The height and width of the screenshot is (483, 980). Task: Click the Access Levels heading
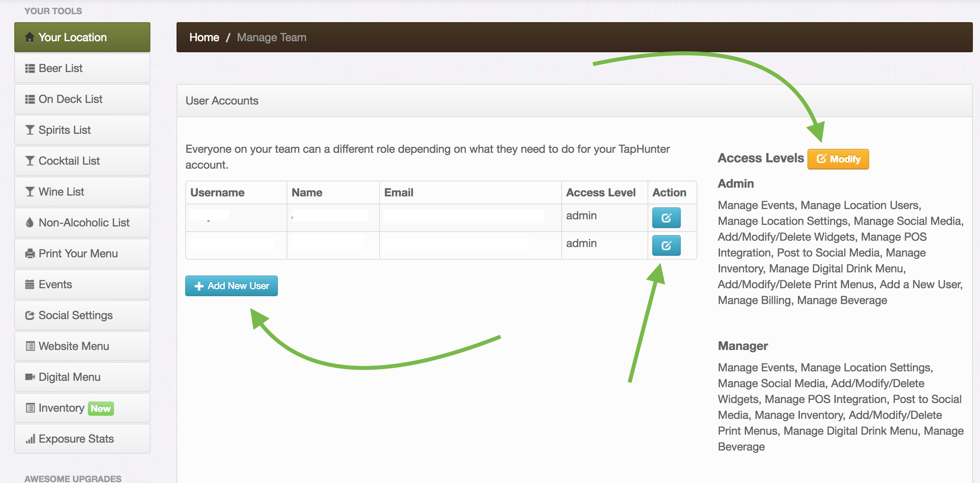tap(761, 158)
